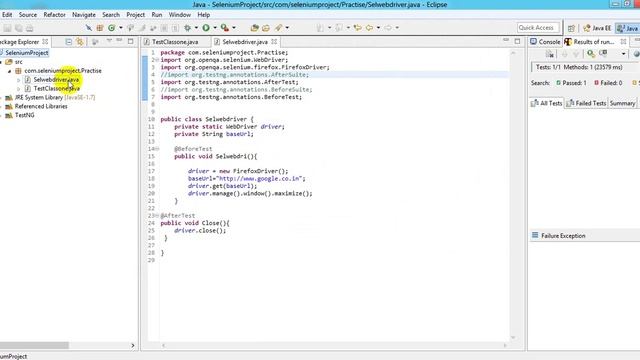This screenshot has height=360, width=640.
Task: Click the monitor icon in TestNG results toolbar
Action: [603, 54]
